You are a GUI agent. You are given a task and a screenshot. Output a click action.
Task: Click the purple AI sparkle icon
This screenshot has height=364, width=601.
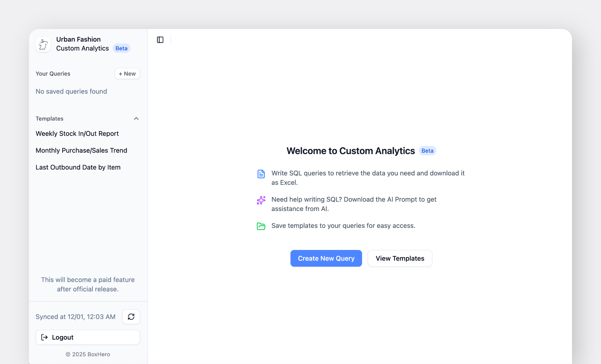pos(261,200)
